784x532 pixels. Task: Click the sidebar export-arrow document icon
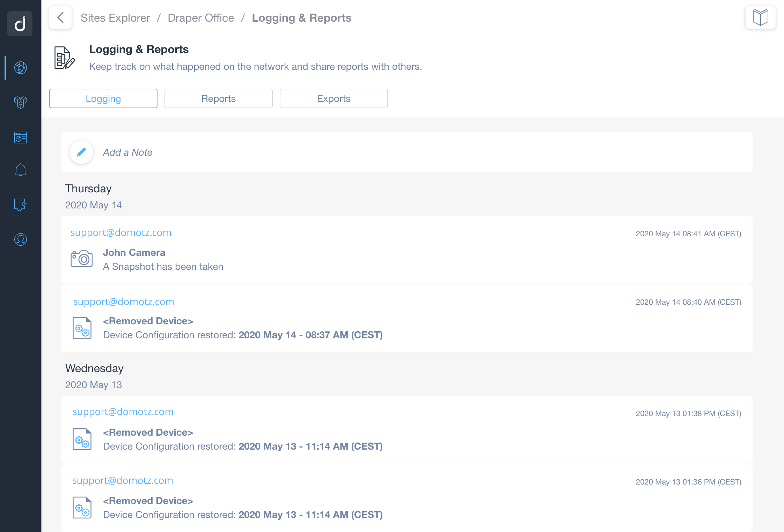tap(21, 205)
